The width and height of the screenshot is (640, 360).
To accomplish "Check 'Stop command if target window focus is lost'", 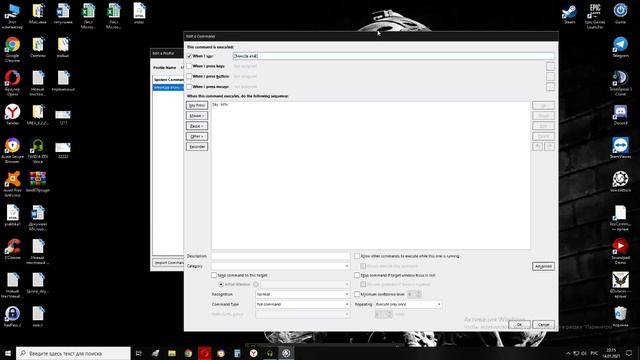I will [x=357, y=275].
